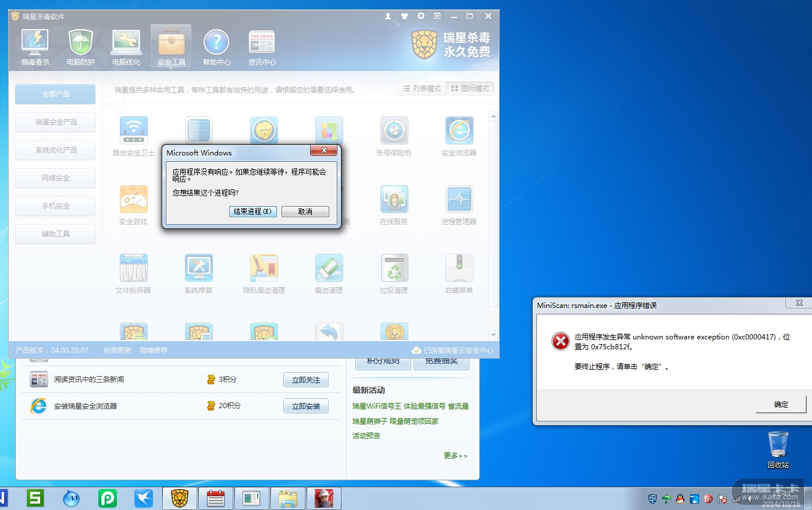
Task: Open the 资讯中心 news center
Action: click(262, 47)
